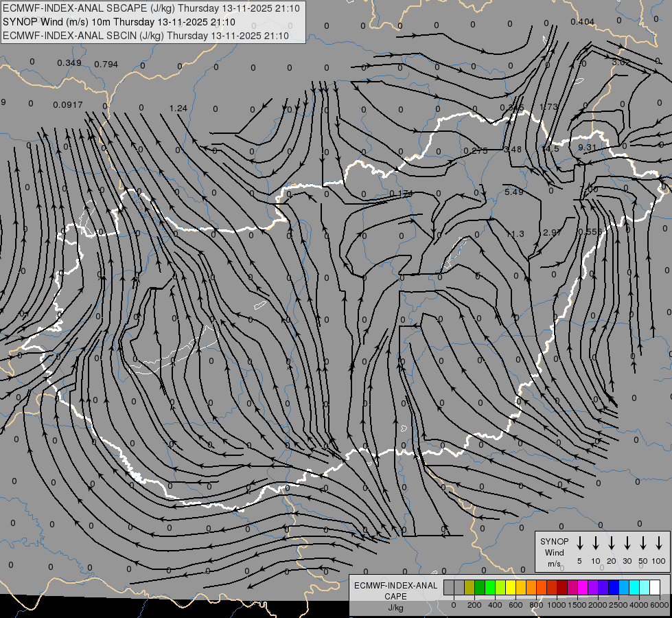Click the 2500 tick label on CAPE legend

point(618,605)
